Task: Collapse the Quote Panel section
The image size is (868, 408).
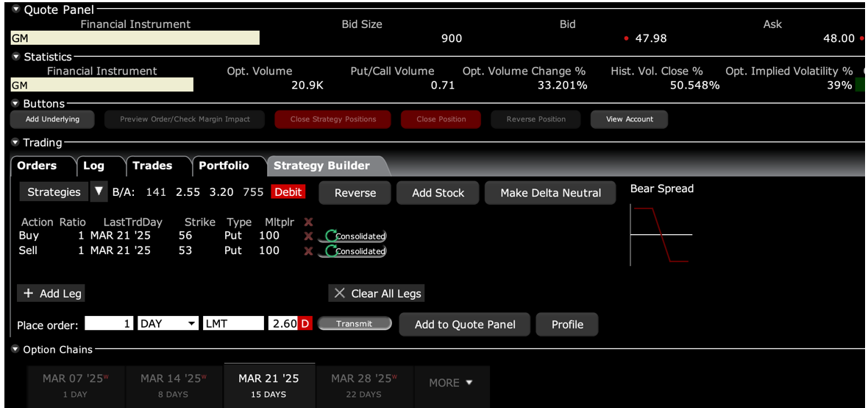Action: [x=16, y=10]
